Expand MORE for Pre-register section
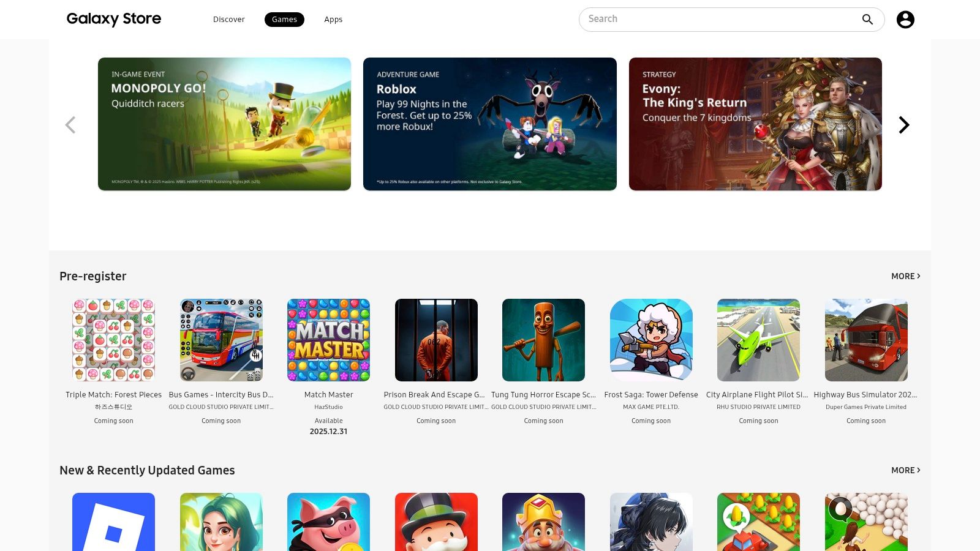The width and height of the screenshot is (980, 551). point(906,276)
